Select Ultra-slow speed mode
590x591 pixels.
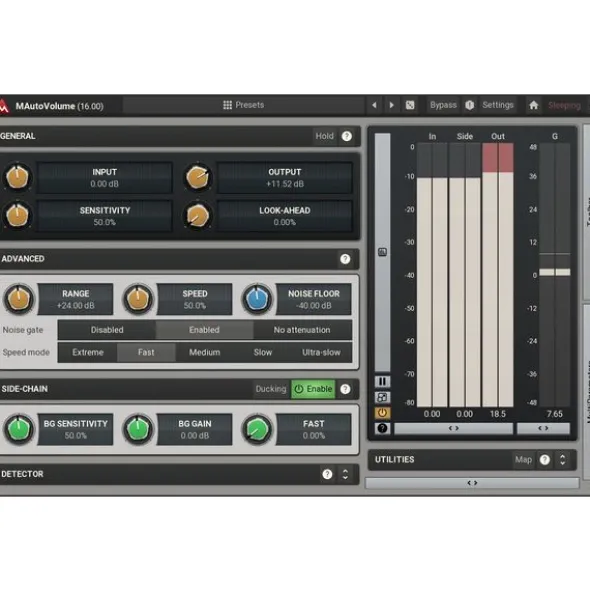click(321, 352)
